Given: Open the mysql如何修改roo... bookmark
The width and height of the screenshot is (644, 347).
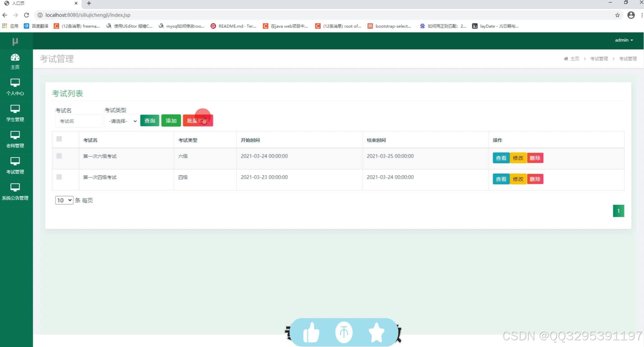Looking at the screenshot, I should [x=181, y=26].
